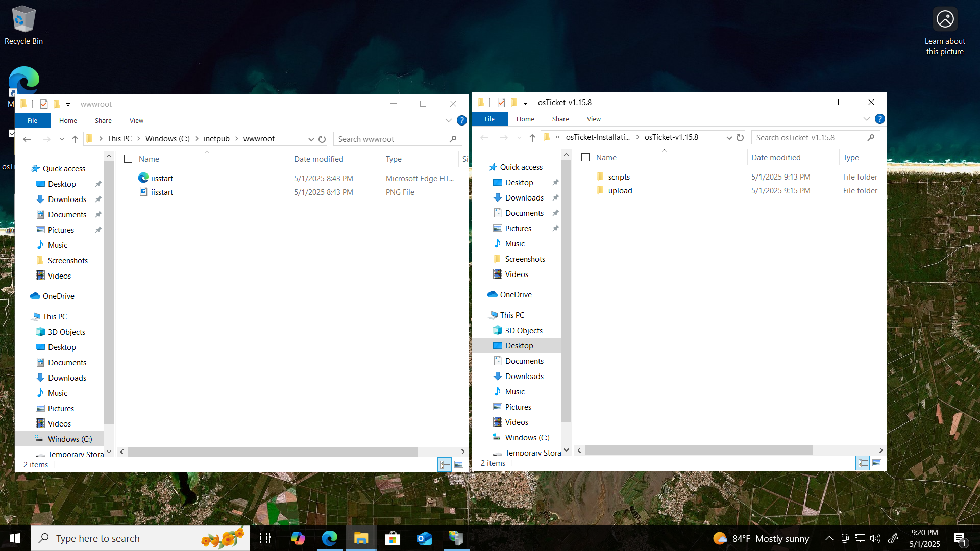Select Windows (C:) in wwwroot navigation pane
Screen dimensions: 980x551
(x=59, y=439)
